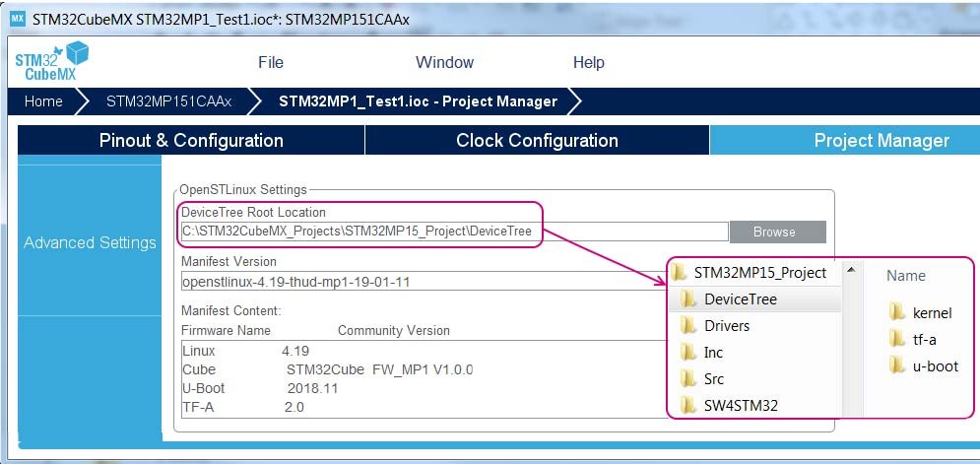Screen dimensions: 980x464
Task: Go to Home breadcrumb
Action: coord(43,101)
